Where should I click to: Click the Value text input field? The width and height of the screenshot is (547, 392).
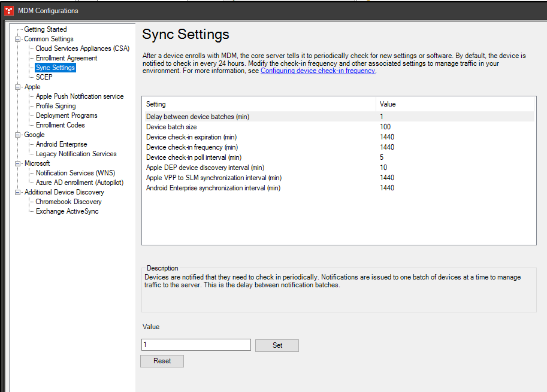196,345
